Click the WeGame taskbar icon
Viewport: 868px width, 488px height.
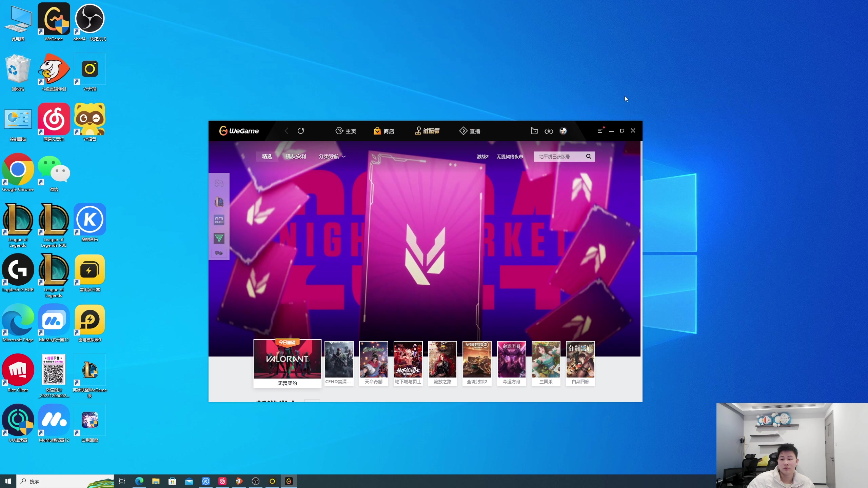[289, 481]
